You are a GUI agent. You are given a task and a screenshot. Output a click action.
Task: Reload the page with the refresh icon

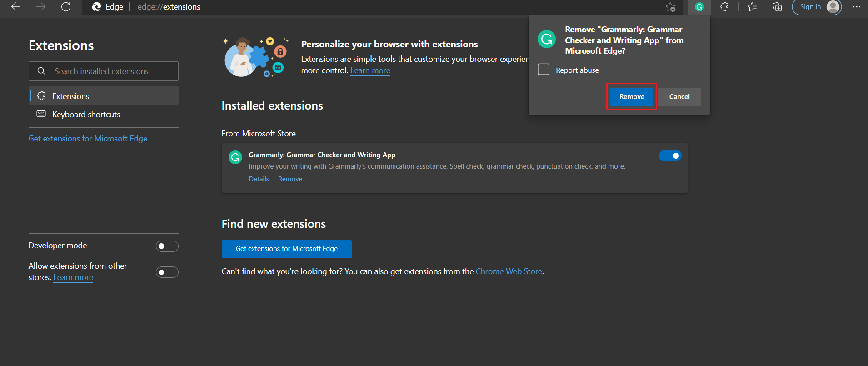tap(66, 7)
